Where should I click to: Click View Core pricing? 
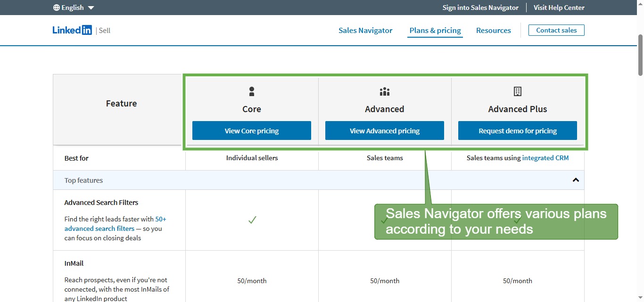[251, 131]
